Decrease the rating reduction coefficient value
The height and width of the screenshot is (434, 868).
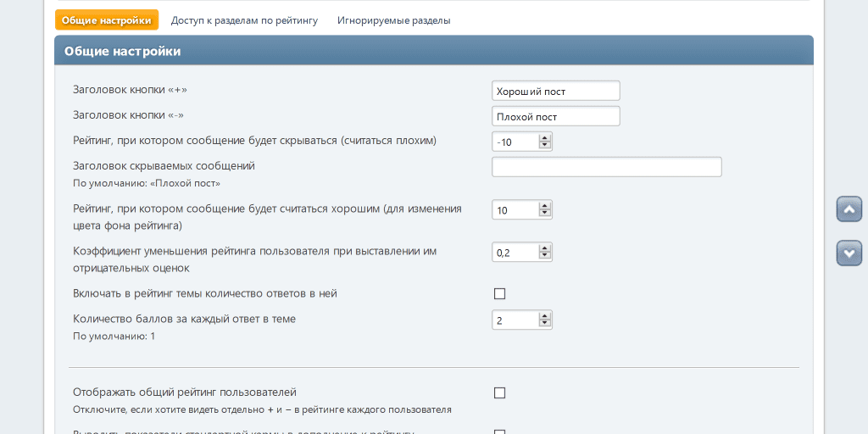[545, 256]
